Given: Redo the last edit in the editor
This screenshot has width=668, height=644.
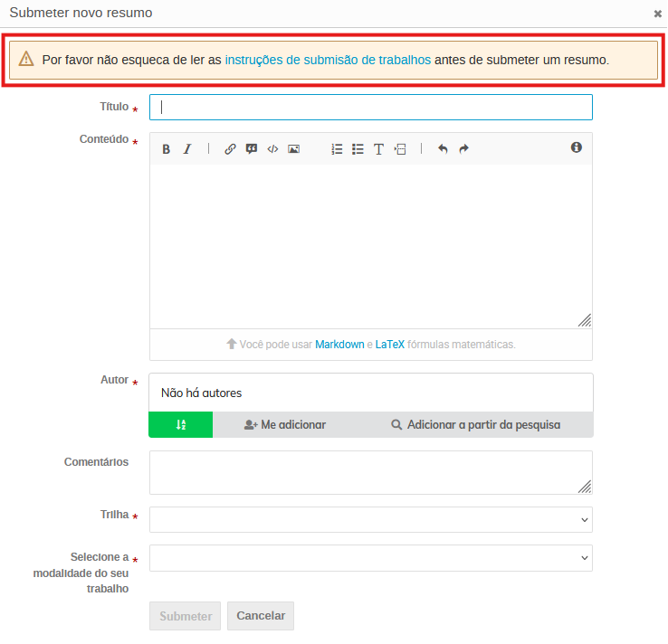Looking at the screenshot, I should click(x=463, y=149).
